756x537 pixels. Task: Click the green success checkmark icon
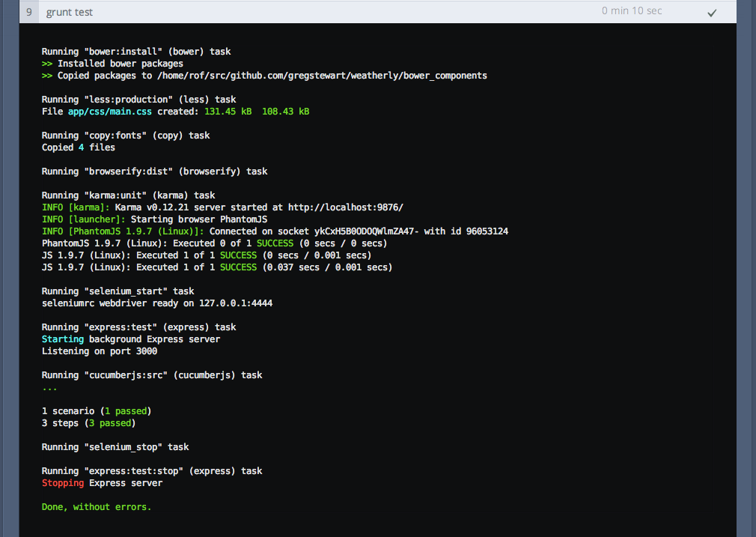712,12
